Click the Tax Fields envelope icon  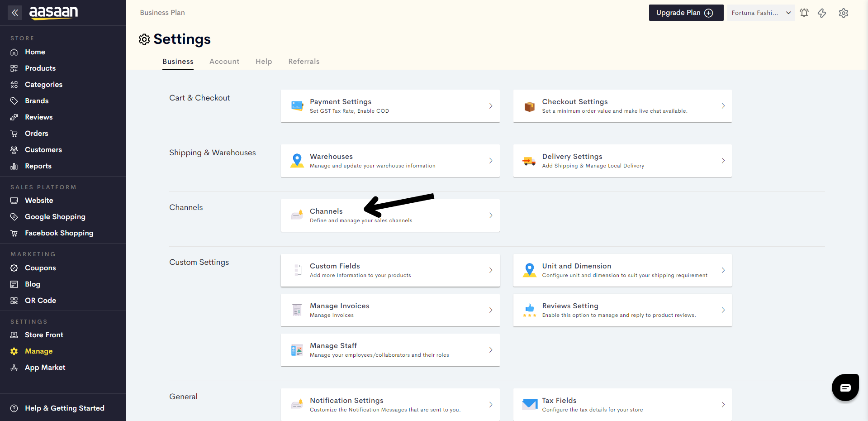530,404
